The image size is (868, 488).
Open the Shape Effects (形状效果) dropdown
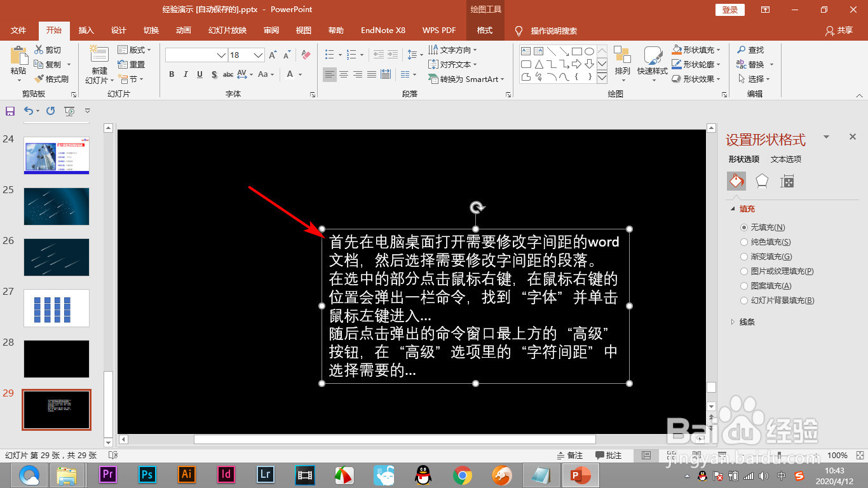tap(696, 79)
